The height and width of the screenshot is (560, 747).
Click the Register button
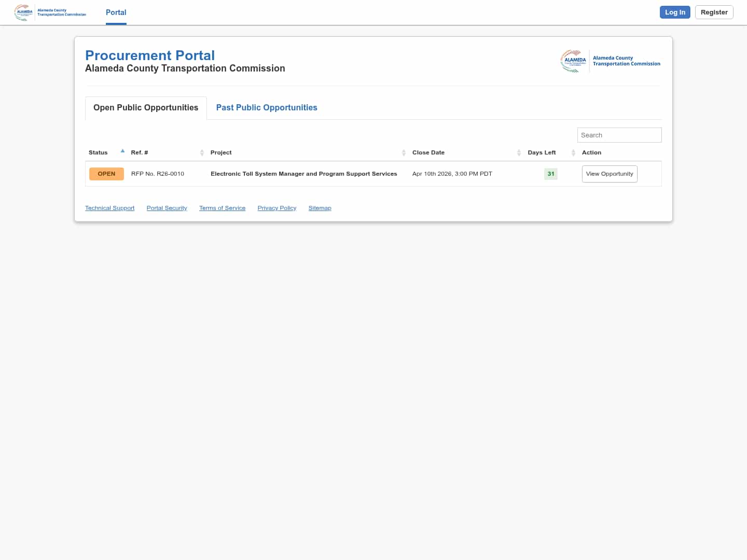coord(714,12)
